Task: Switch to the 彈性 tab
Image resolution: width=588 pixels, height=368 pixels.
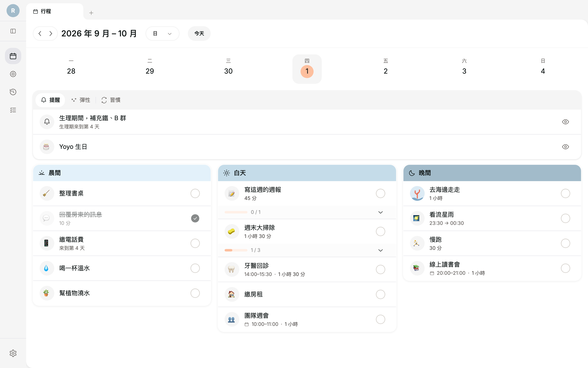Action: tap(81, 100)
